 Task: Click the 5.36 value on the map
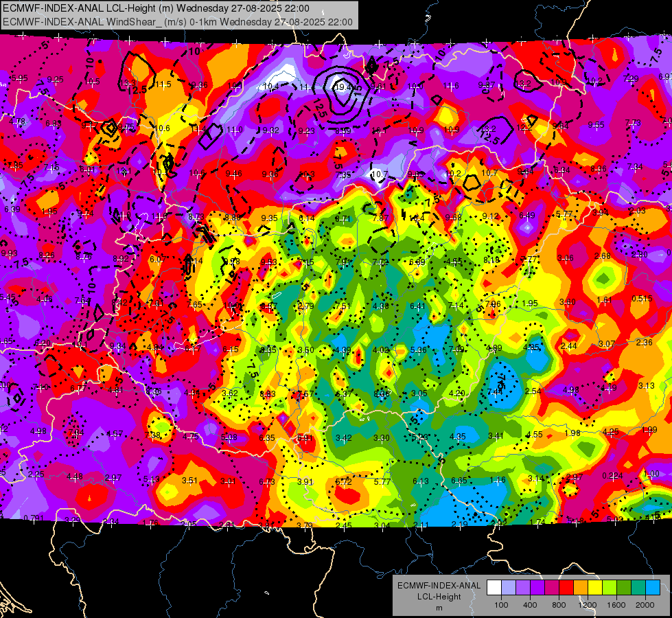(x=418, y=350)
